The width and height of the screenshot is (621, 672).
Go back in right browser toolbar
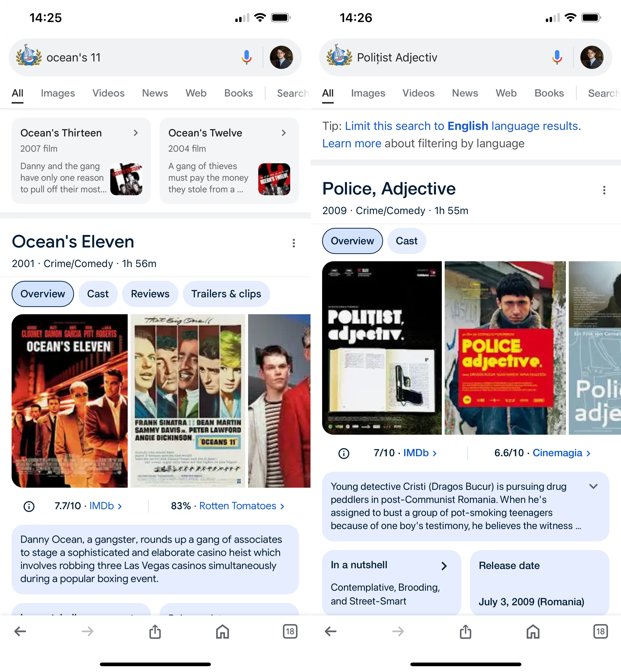coord(331,632)
